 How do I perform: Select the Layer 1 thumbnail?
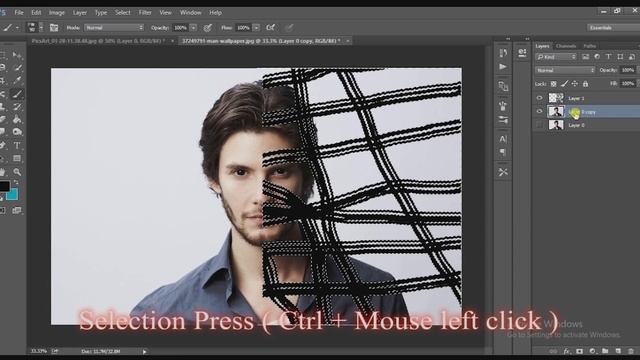(556, 98)
